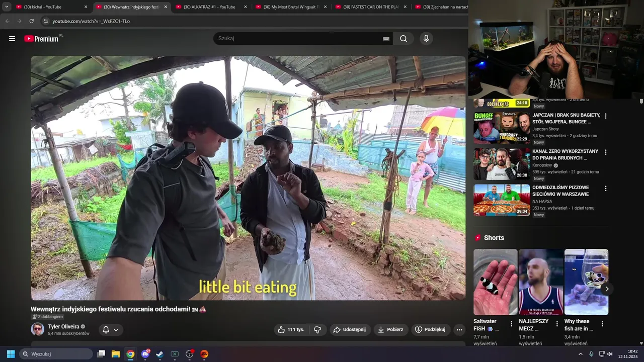Open the on-screen keyboard icon in the search box
Screen dimensions: 644x362
(x=386, y=39)
